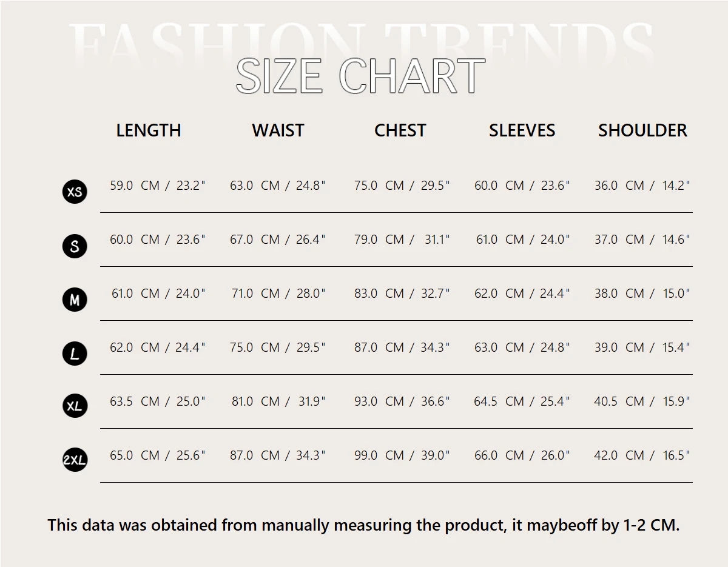Image resolution: width=728 pixels, height=567 pixels.
Task: Click the CHEST column header
Action: (x=400, y=130)
